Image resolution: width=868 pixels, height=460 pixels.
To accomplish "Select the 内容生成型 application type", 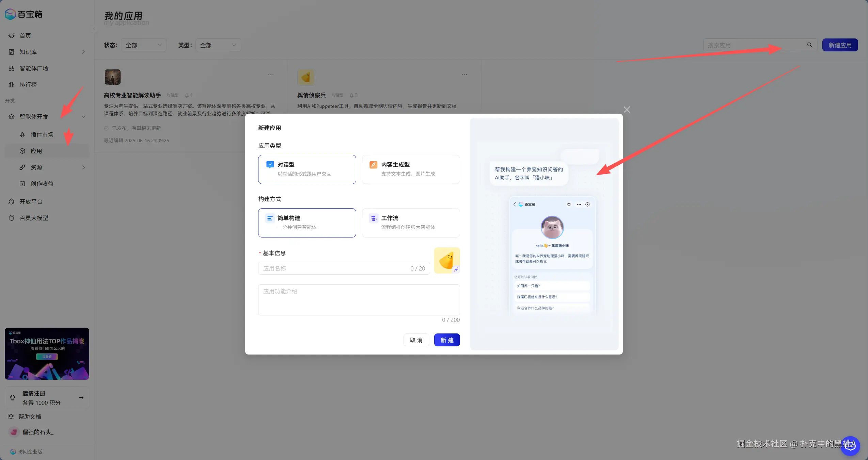I will click(x=411, y=169).
